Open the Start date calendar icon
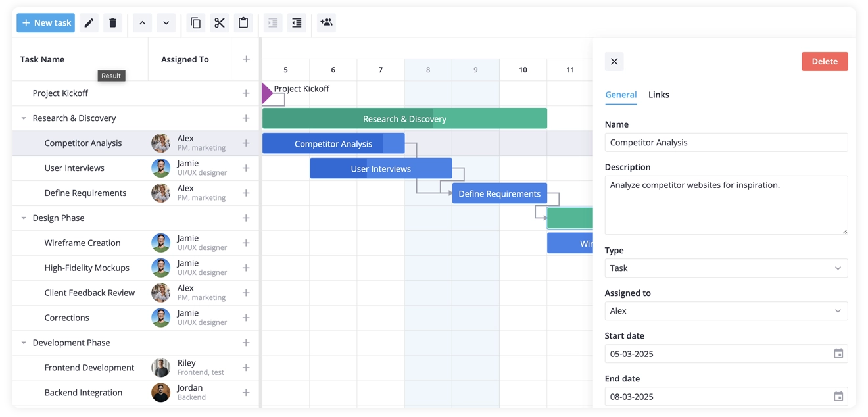The image size is (868, 417). click(838, 354)
